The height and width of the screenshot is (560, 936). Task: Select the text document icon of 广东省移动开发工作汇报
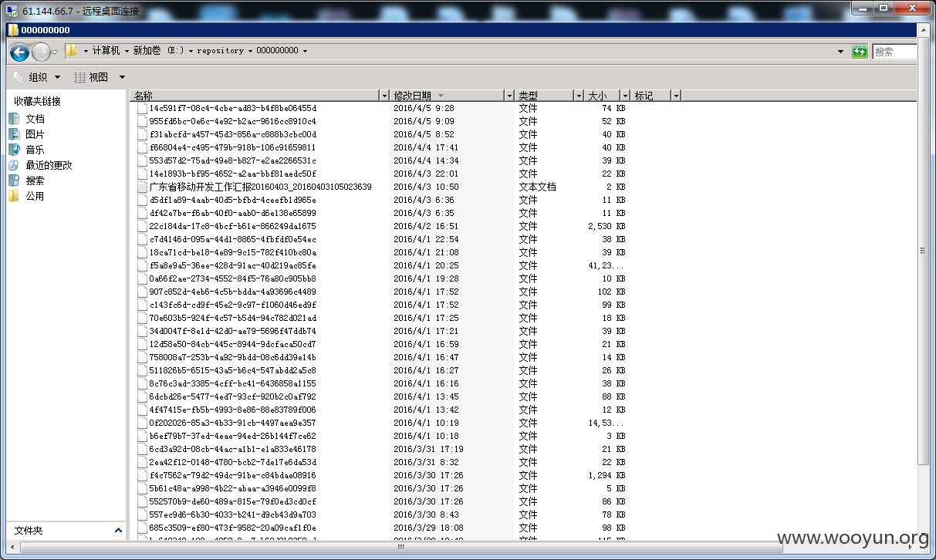pos(141,187)
